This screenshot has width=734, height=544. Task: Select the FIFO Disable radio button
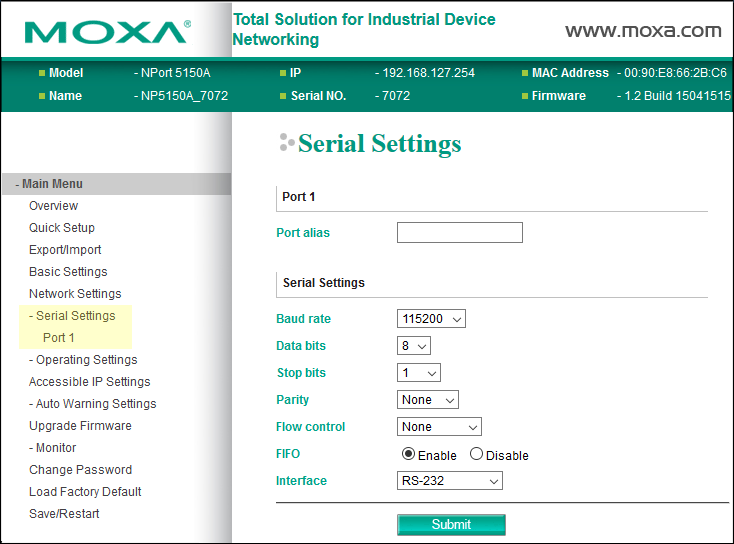[476, 454]
